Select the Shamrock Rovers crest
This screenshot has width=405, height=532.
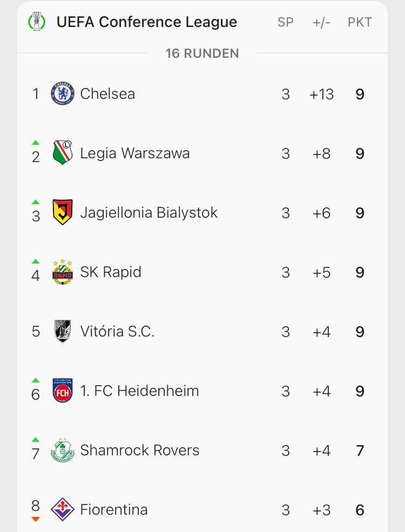click(62, 450)
